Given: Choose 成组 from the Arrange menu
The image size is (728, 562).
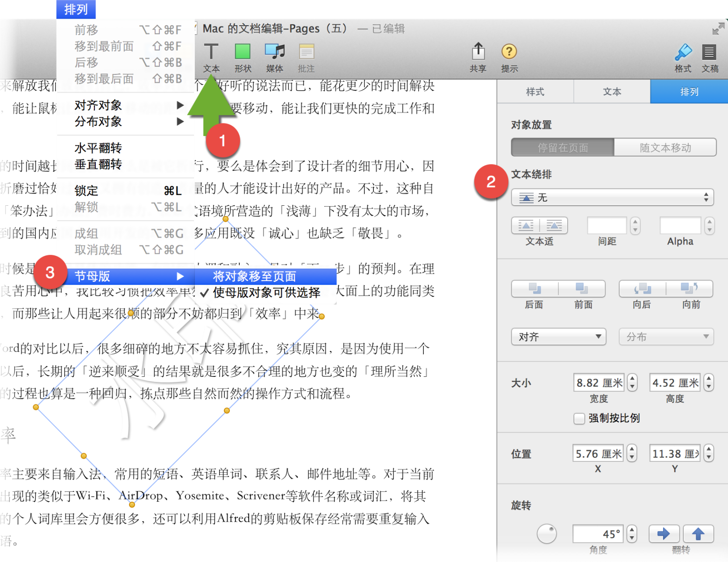Looking at the screenshot, I should pos(126,233).
